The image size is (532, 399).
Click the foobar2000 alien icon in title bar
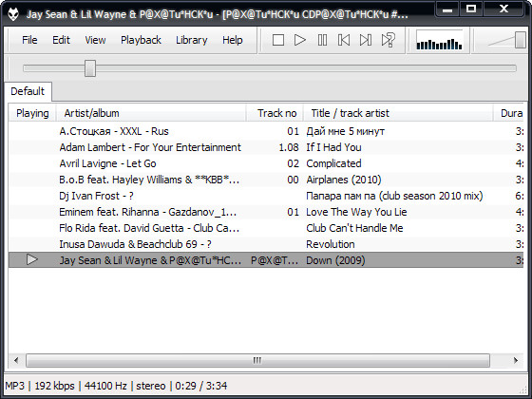(13, 14)
